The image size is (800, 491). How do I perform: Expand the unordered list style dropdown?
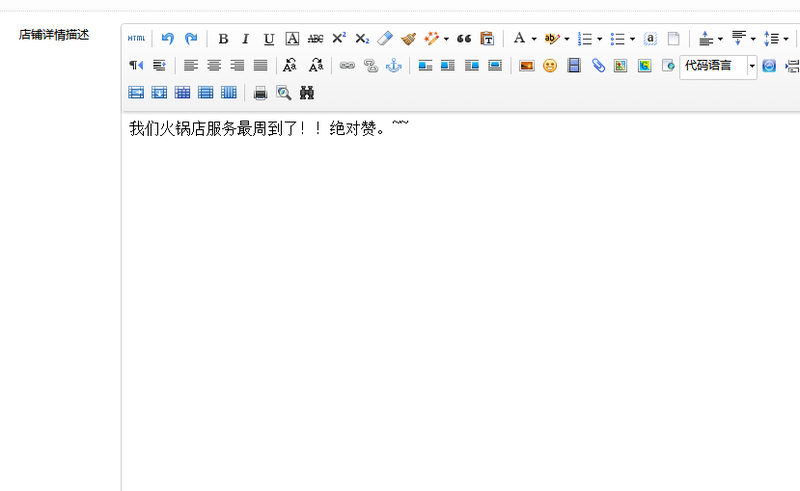[x=632, y=40]
